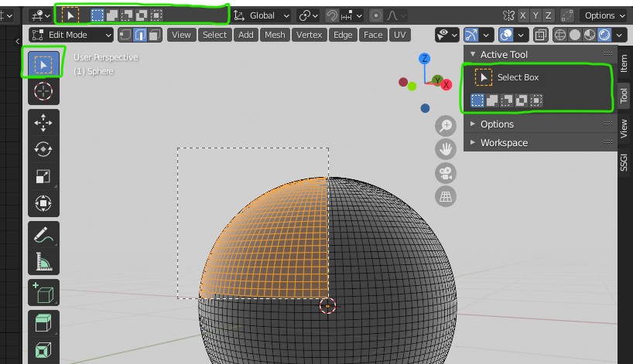Set header selection mode to Intersect
Image resolution: width=633 pixels, height=364 pixels.
click(x=156, y=15)
